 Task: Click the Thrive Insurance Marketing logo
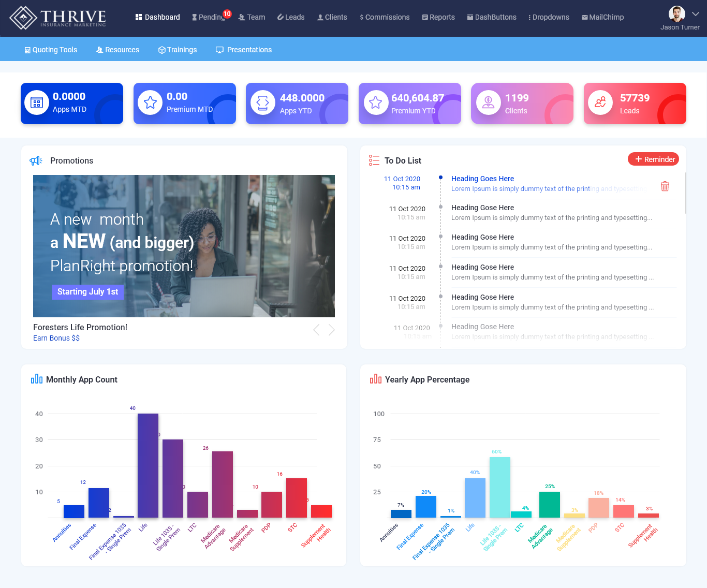58,18
